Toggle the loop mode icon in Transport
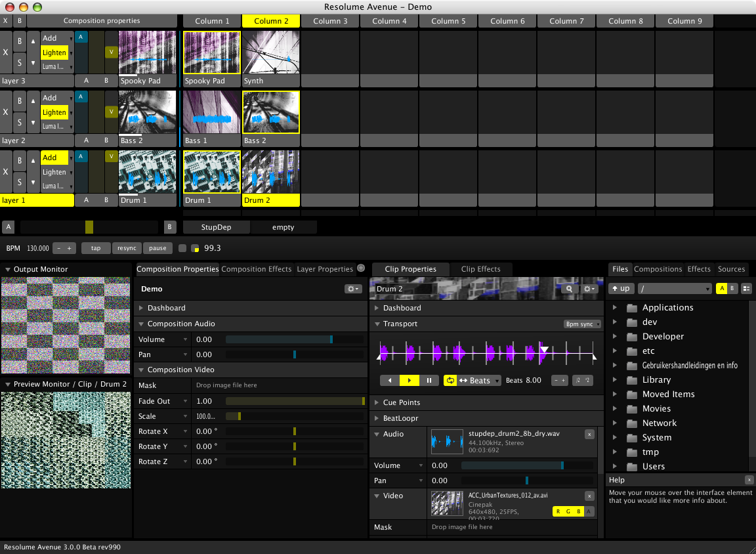 pos(450,381)
